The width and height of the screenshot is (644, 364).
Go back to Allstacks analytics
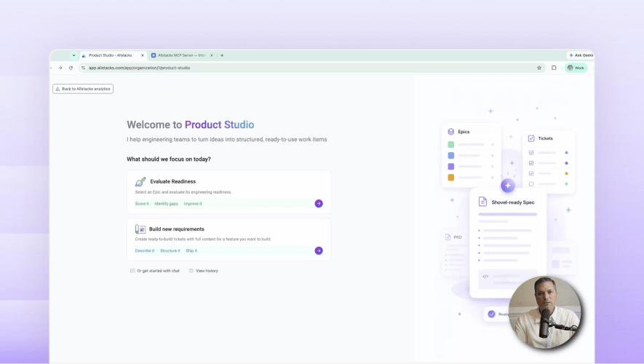click(x=83, y=89)
